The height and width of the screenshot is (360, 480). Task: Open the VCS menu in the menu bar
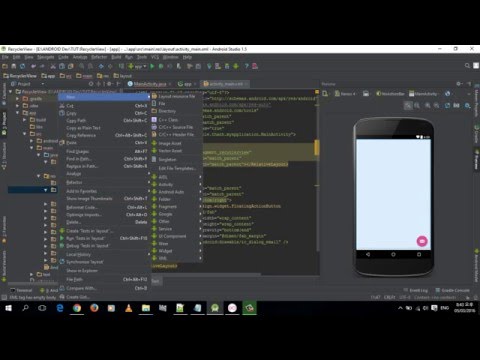pyautogui.click(x=155, y=57)
